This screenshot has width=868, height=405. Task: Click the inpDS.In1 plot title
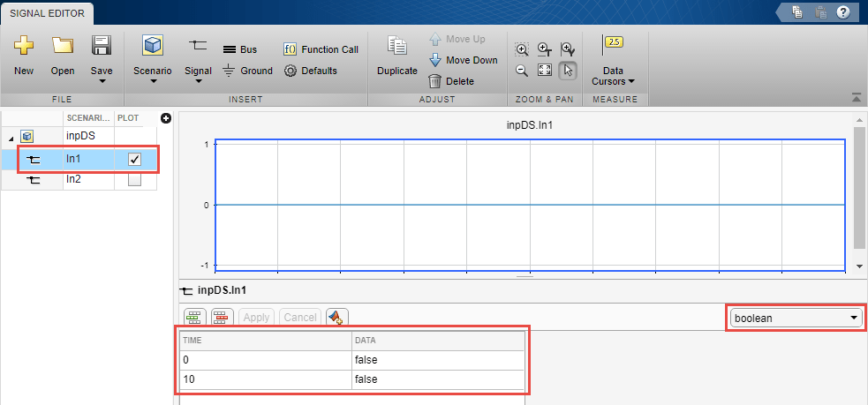coord(530,125)
